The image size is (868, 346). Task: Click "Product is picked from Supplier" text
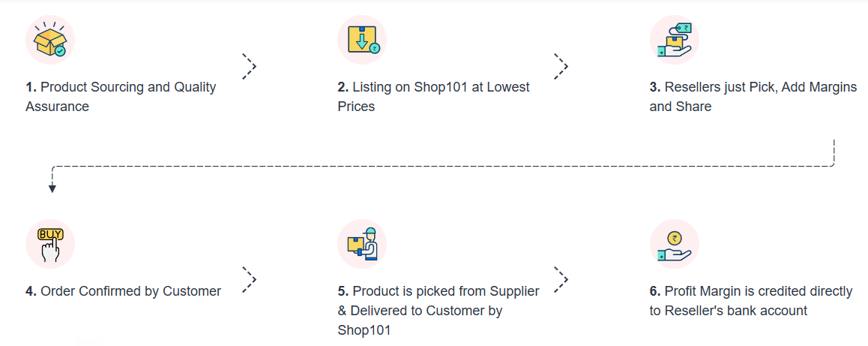[x=445, y=291]
